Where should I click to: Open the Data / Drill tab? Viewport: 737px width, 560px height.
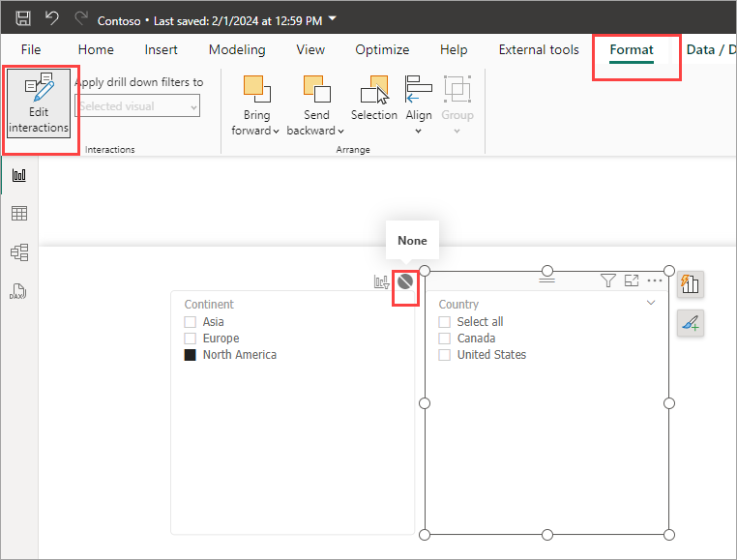tap(710, 50)
